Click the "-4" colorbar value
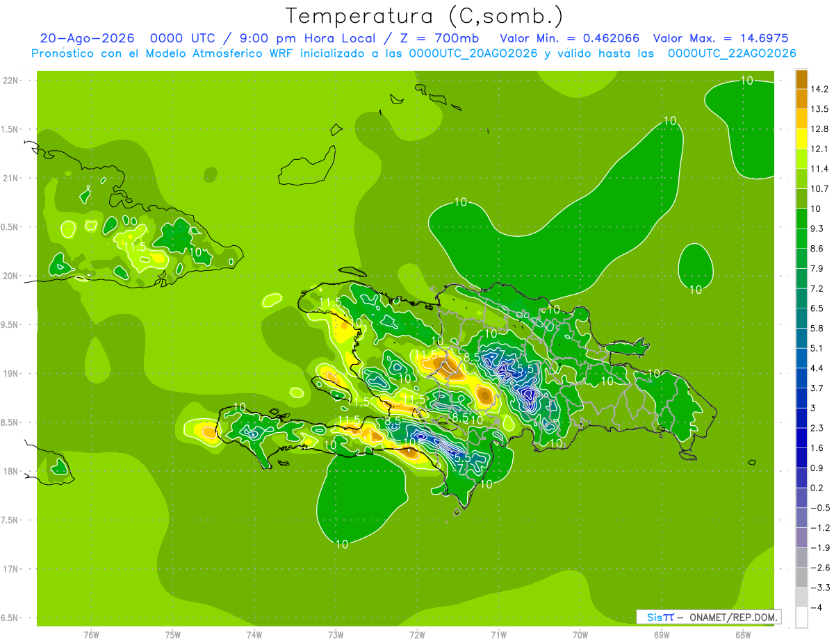 (815, 607)
